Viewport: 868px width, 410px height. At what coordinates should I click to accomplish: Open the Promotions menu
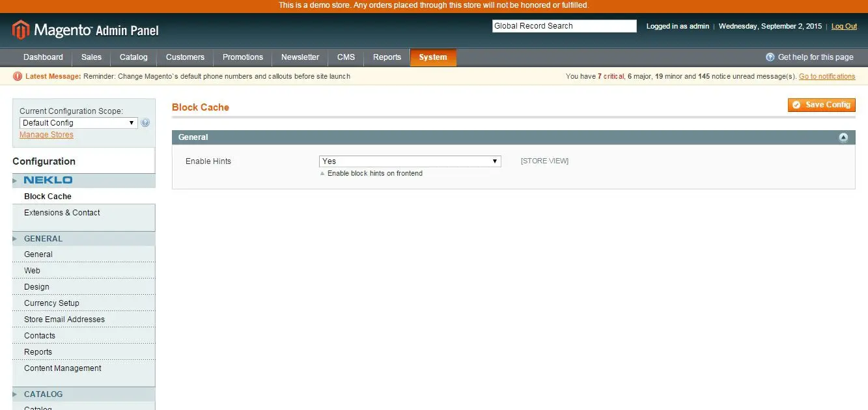click(x=243, y=57)
